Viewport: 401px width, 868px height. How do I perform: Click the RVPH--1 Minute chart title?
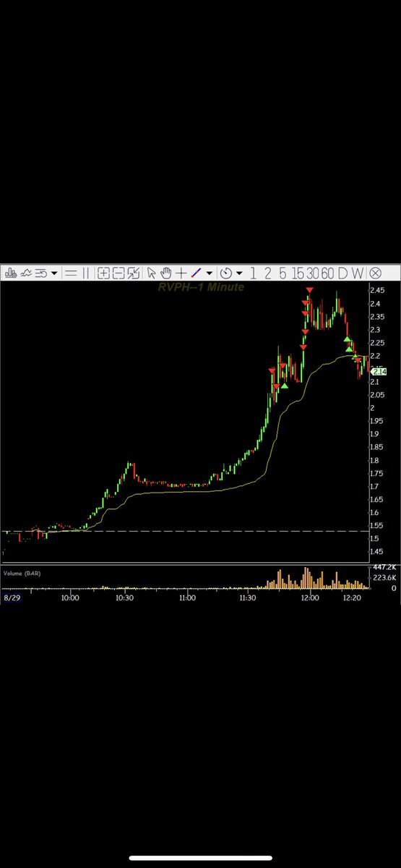click(x=201, y=287)
